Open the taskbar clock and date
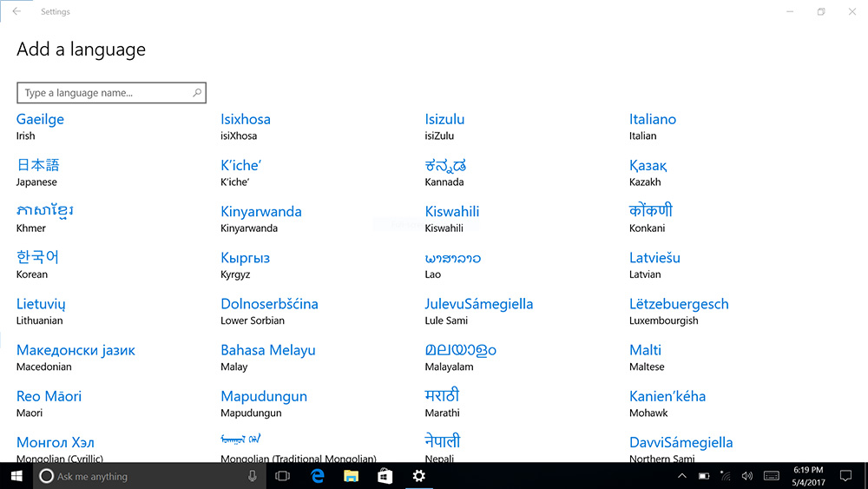 pyautogui.click(x=808, y=476)
